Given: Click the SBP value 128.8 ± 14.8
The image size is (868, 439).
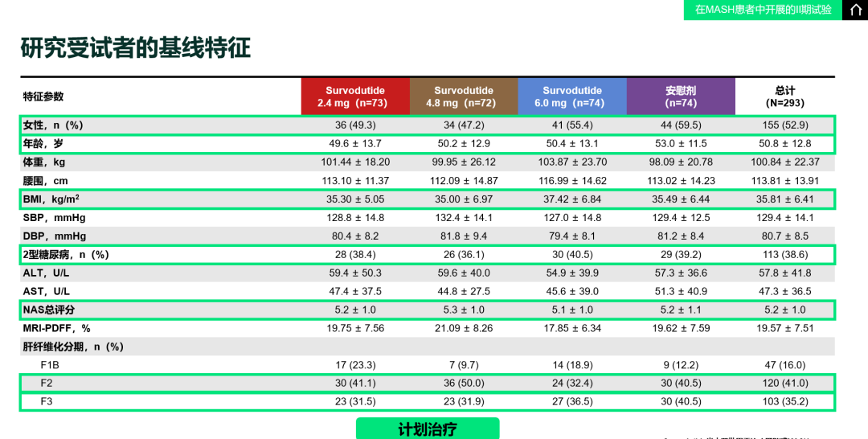Looking at the screenshot, I should (x=355, y=218).
